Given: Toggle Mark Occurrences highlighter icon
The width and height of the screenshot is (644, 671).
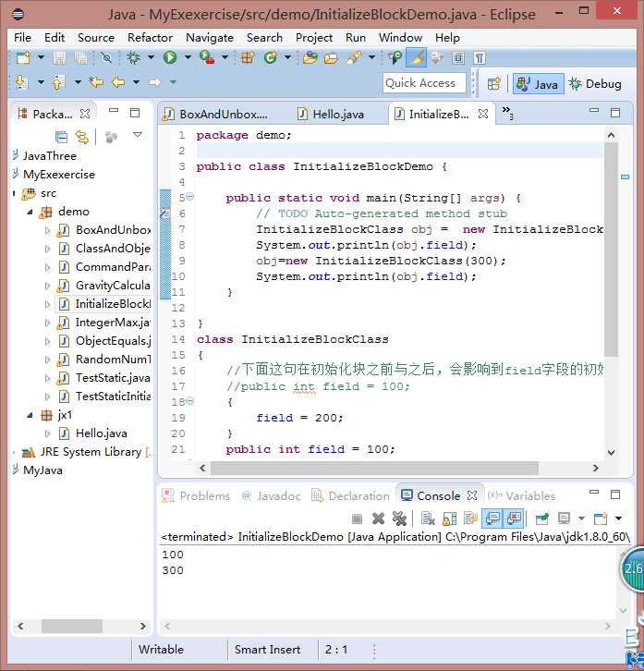Looking at the screenshot, I should (x=416, y=57).
